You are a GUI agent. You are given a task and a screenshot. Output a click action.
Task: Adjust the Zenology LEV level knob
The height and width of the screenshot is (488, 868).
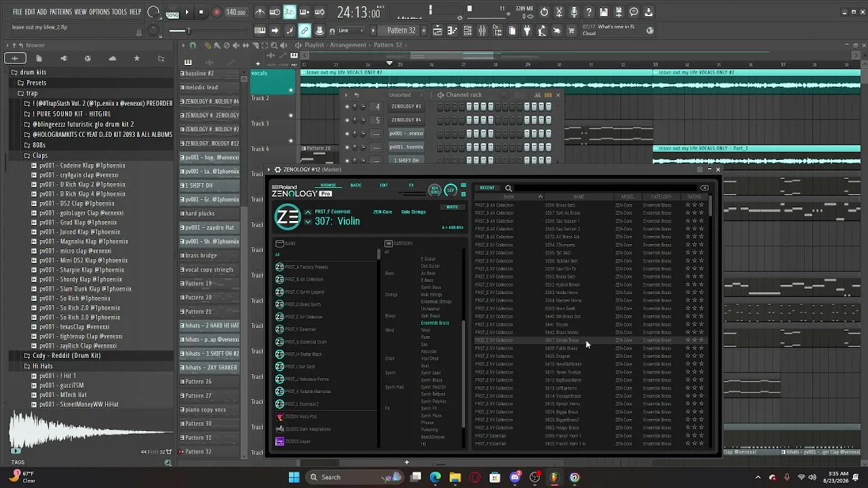click(451, 190)
